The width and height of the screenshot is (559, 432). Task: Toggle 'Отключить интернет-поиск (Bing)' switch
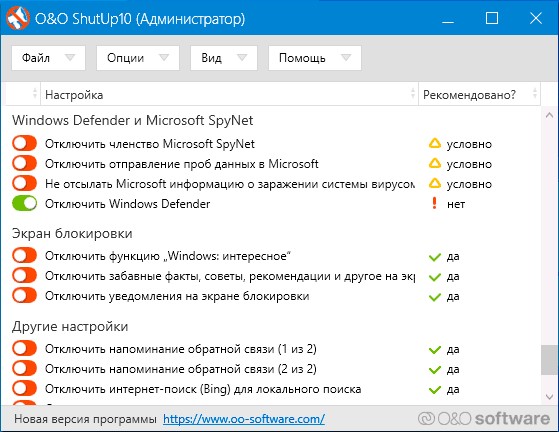coord(25,389)
